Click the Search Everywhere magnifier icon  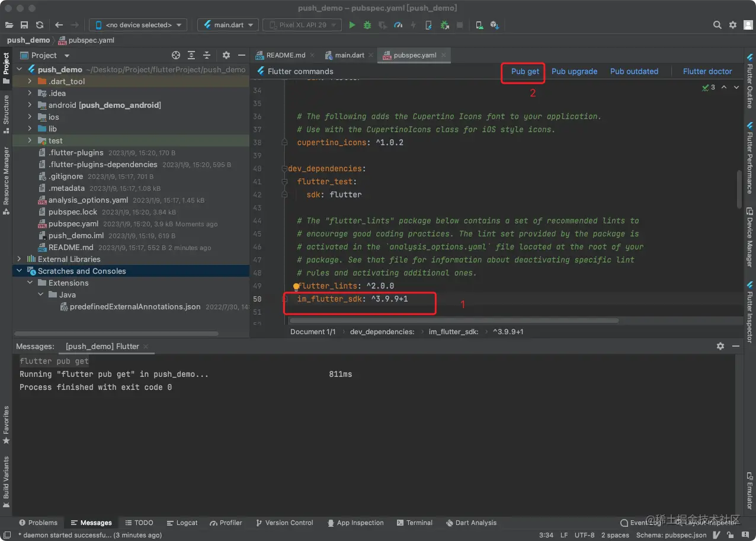[x=717, y=25]
